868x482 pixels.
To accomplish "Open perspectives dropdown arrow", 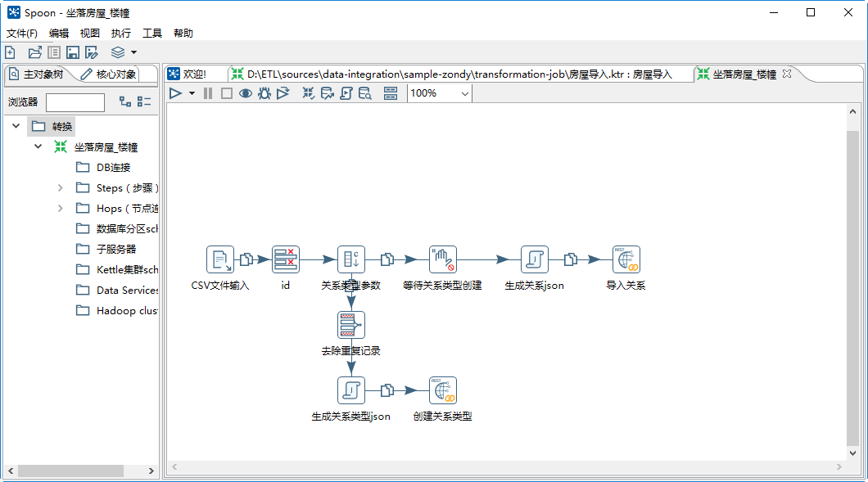I will click(x=134, y=52).
